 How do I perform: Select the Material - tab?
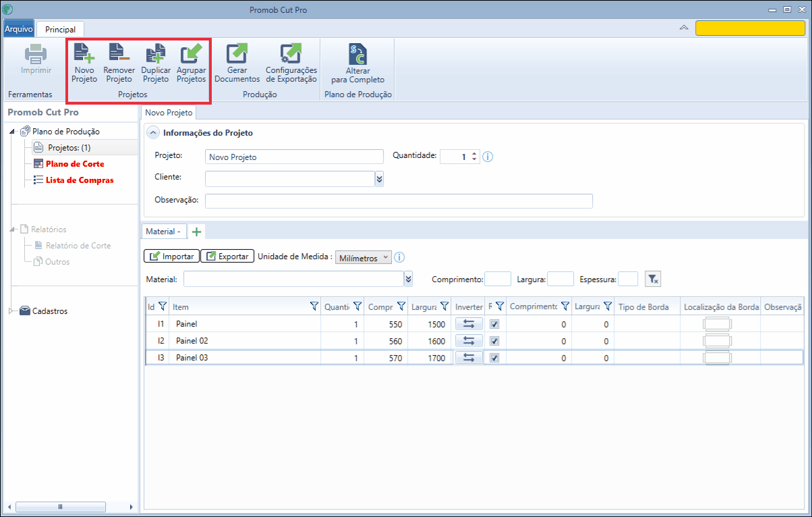tap(163, 232)
